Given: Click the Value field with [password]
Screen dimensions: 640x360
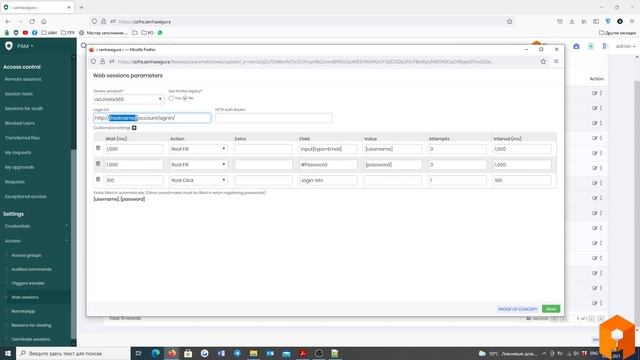Looking at the screenshot, I should 393,164.
